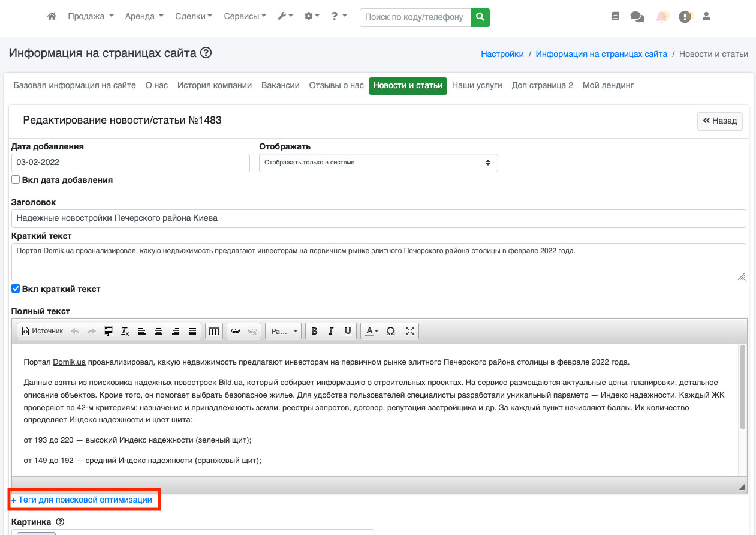The image size is (756, 535).
Task: Expand the 'Продажа' menu
Action: pyautogui.click(x=91, y=17)
